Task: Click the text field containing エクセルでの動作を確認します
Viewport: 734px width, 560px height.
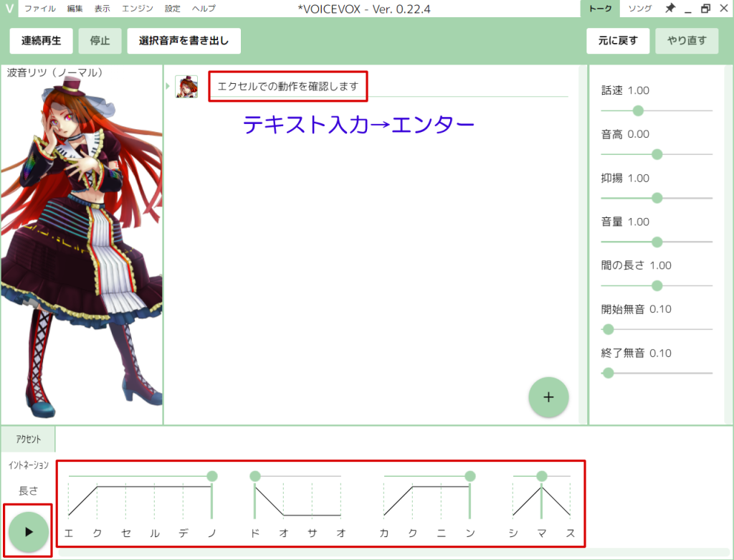Action: (287, 87)
